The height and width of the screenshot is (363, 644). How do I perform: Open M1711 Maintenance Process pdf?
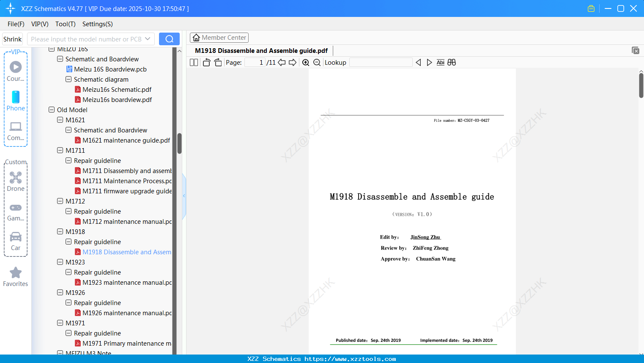tap(123, 181)
